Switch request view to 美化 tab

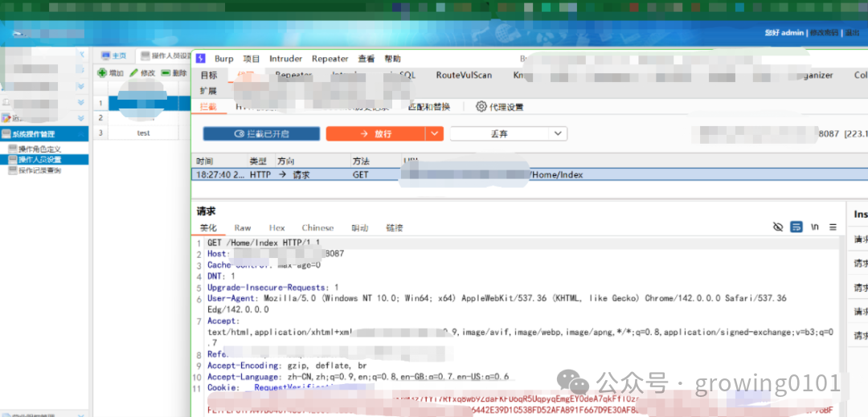pyautogui.click(x=209, y=228)
